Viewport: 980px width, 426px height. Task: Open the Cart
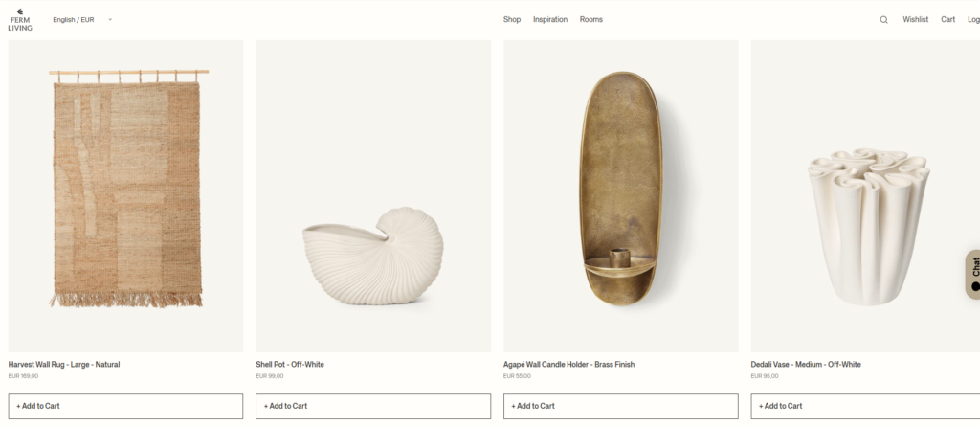point(947,20)
